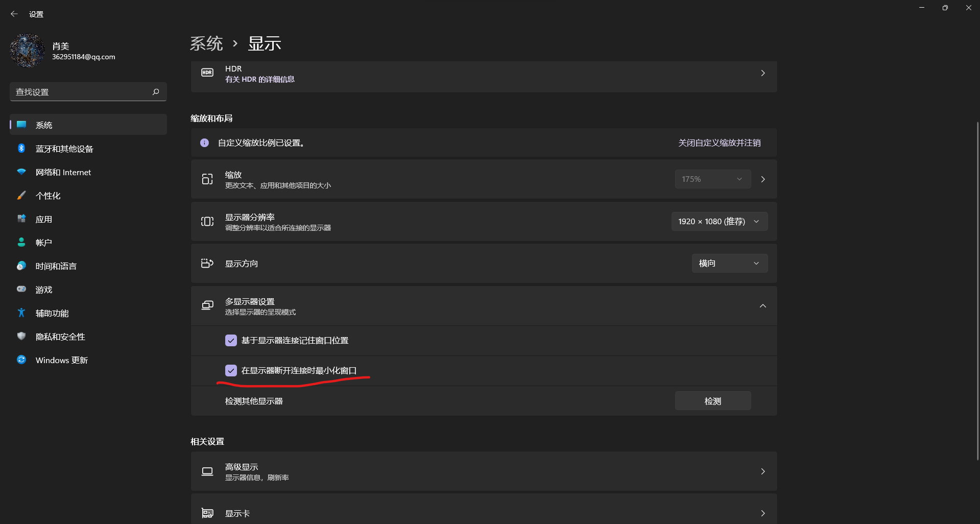Click the 显示器分辨率 icon
980x524 pixels.
(207, 221)
